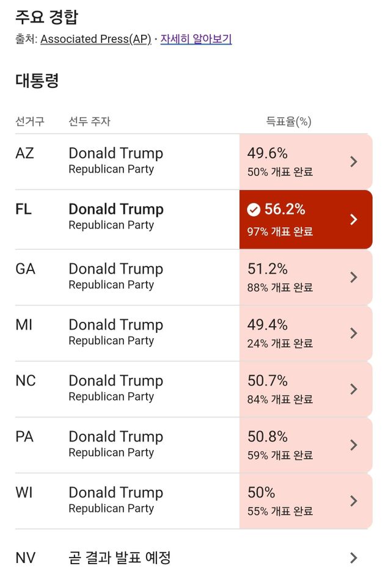Click the MI row chevron icon

[353, 333]
